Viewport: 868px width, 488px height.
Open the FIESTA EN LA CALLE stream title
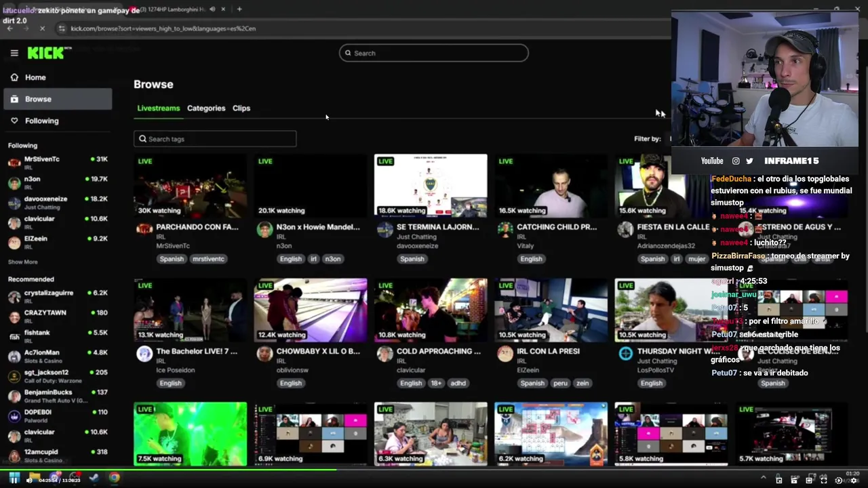673,227
